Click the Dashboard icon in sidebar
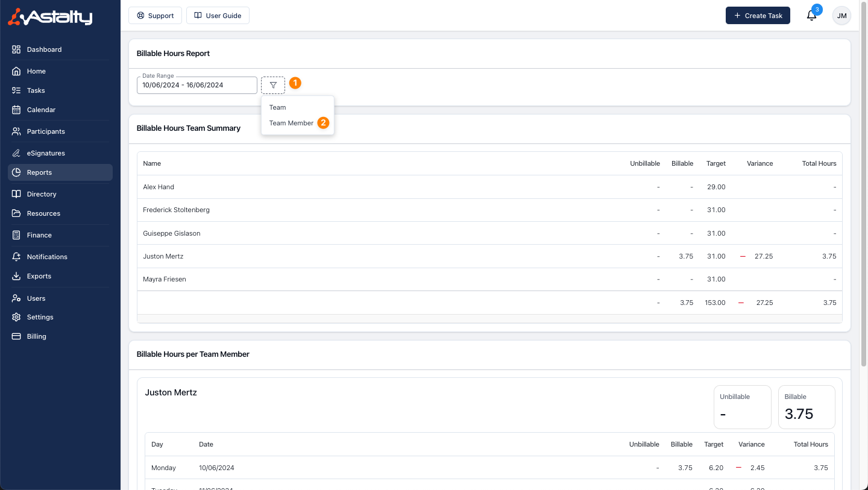This screenshot has height=490, width=868. click(x=16, y=49)
